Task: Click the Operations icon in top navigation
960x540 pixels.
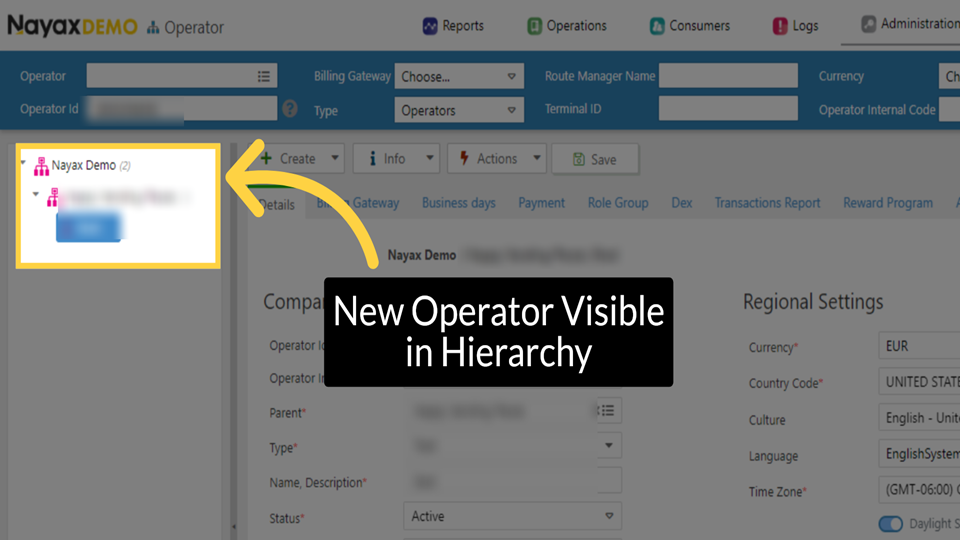Action: click(x=535, y=26)
